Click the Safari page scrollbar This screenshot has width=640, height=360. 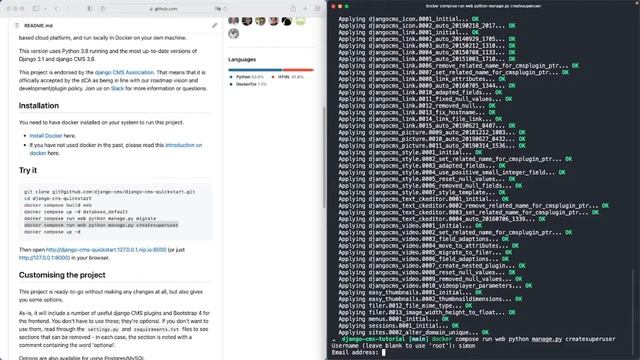click(324, 157)
